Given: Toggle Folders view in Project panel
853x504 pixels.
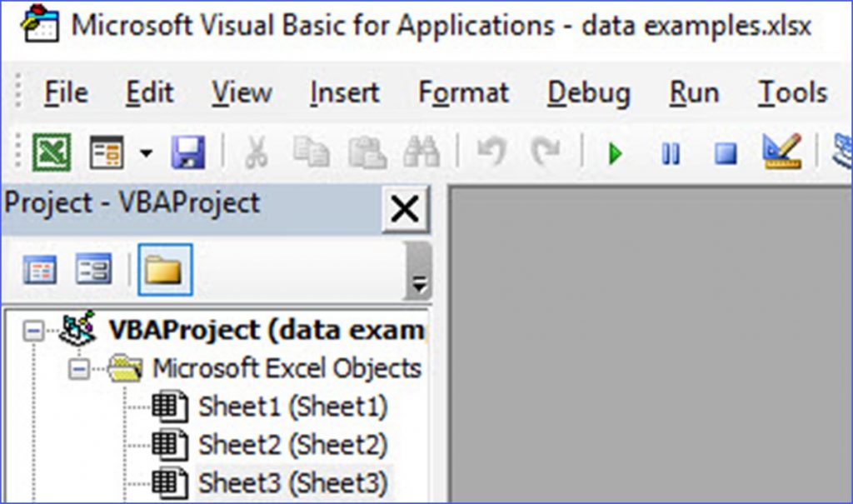Looking at the screenshot, I should click(165, 270).
